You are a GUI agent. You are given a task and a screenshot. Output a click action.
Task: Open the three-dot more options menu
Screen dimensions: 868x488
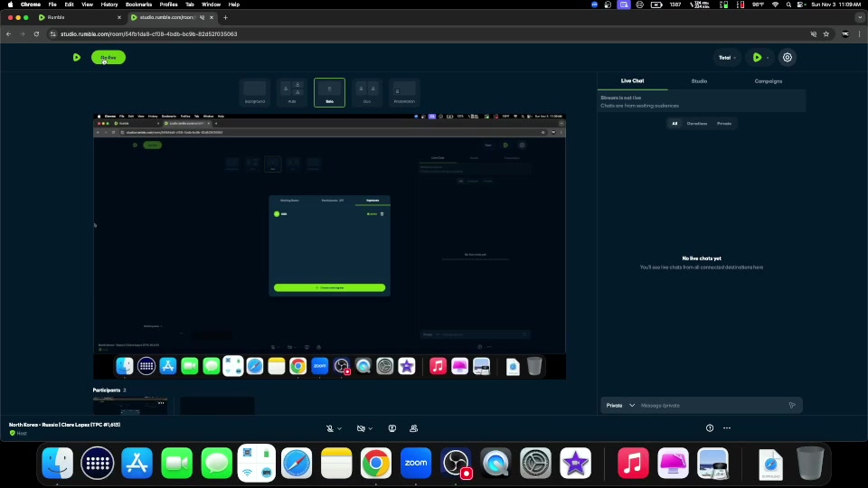[726, 428]
